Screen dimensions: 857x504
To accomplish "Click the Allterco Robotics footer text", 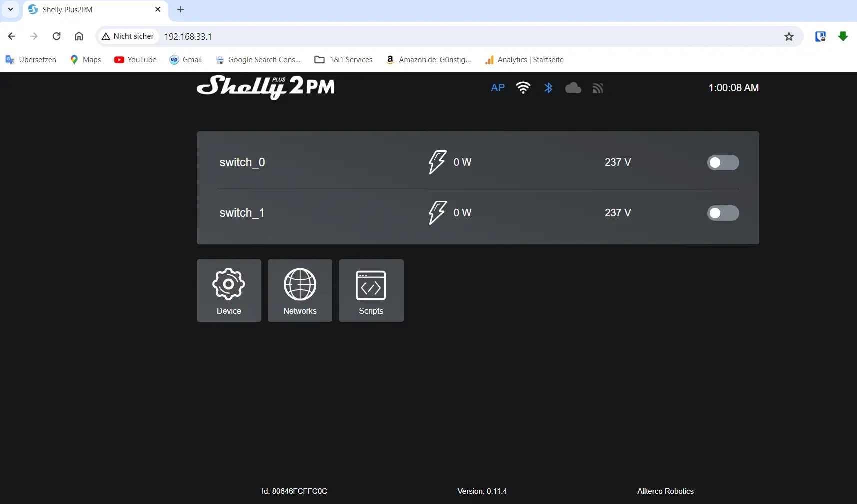I will coord(665,491).
